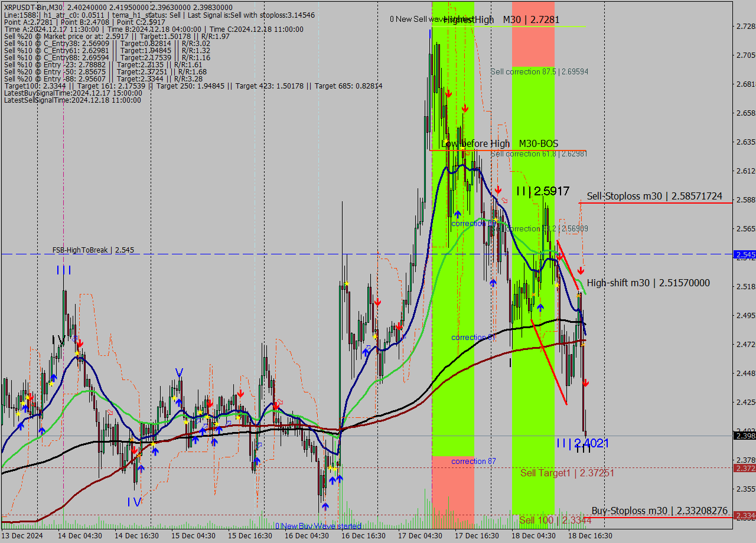This screenshot has width=756, height=543.
Task: Click the blue 2.545 price axis tag
Action: [744, 254]
